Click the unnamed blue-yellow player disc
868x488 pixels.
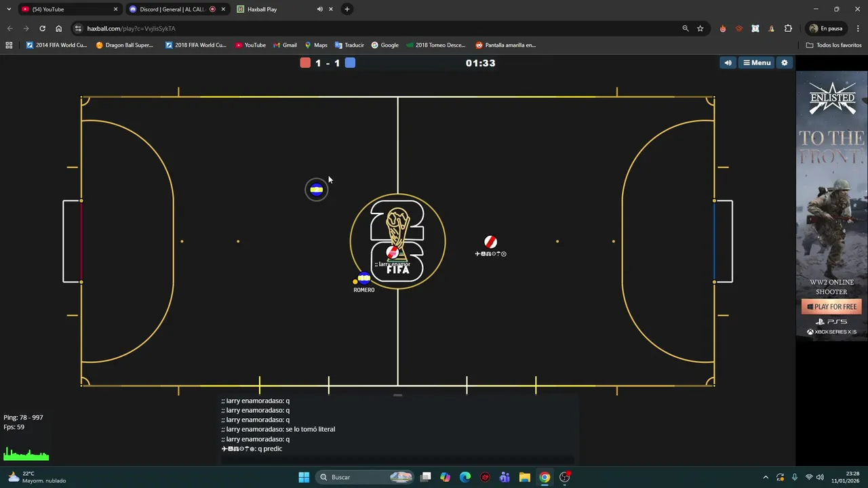pos(316,190)
